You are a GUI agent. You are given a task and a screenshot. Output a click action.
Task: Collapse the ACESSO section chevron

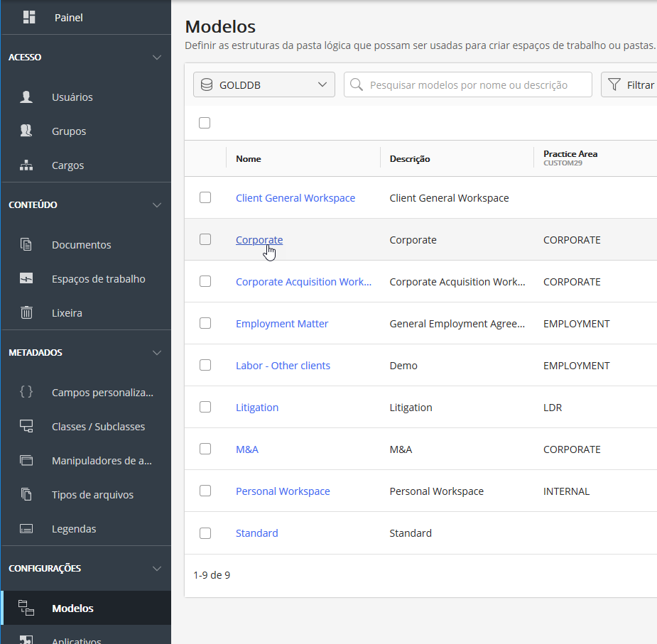click(x=157, y=58)
